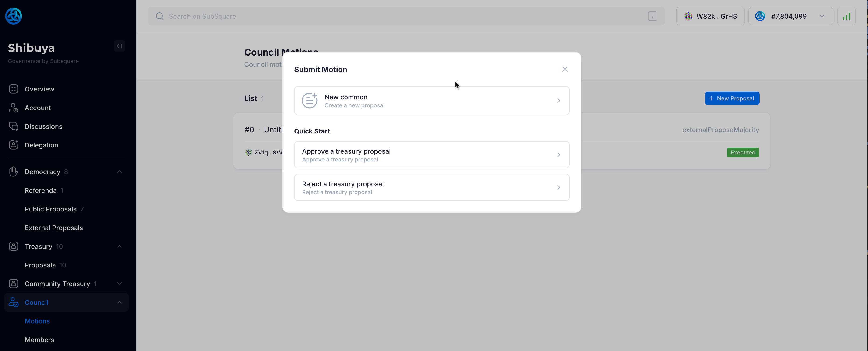This screenshot has height=351, width=868.
Task: Open the node status bars icon
Action: point(846,16)
